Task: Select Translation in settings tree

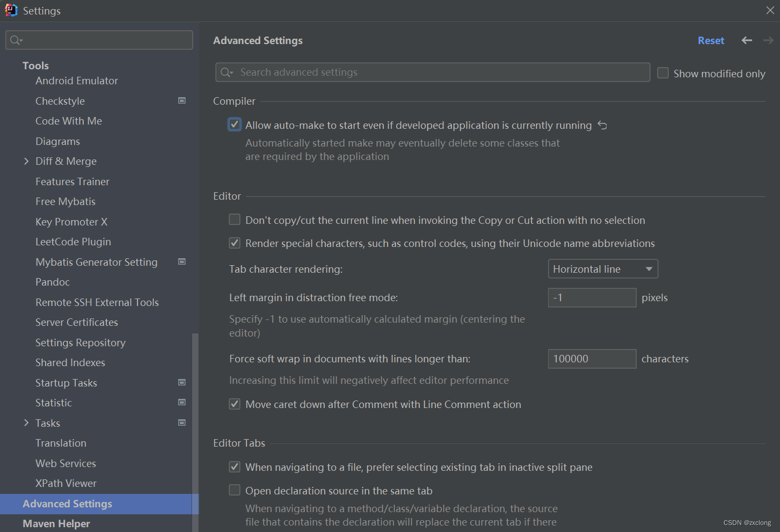Action: coord(61,443)
